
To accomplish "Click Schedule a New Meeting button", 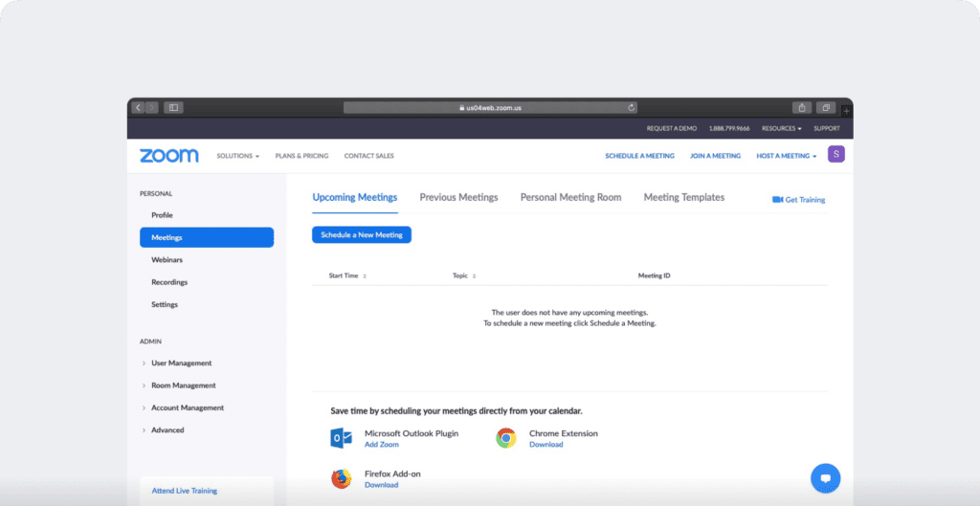I will 361,235.
